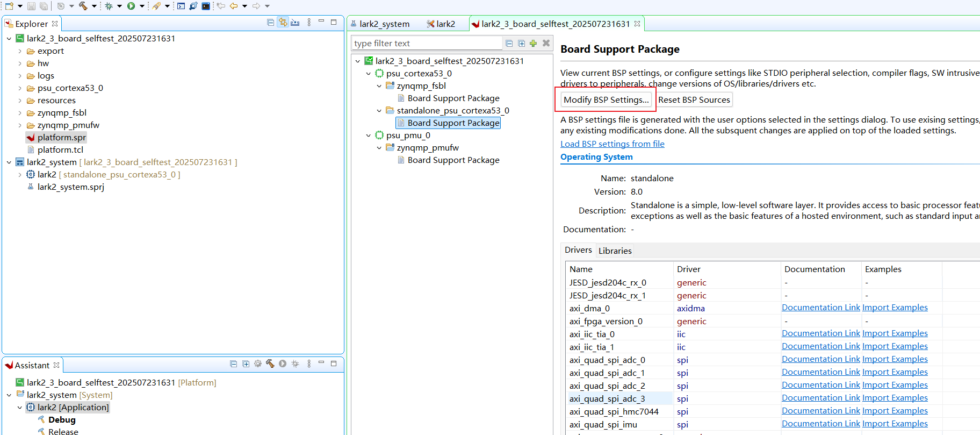This screenshot has height=435, width=980.
Task: Select the Libraries tab
Action: [x=615, y=251]
